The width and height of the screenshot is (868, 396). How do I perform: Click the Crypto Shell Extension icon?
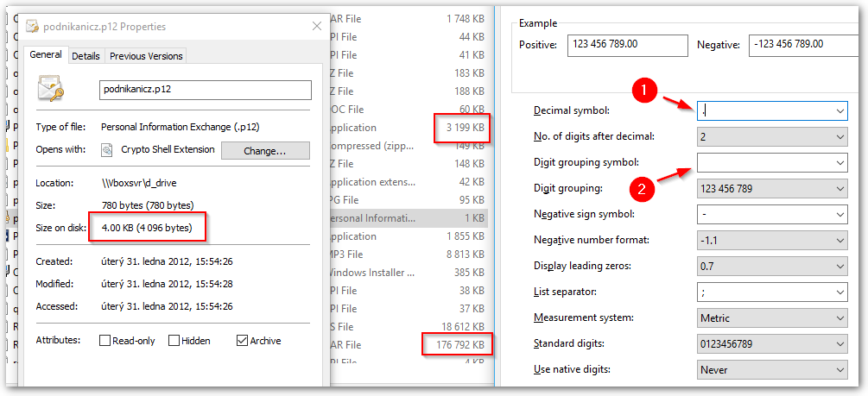pos(108,150)
